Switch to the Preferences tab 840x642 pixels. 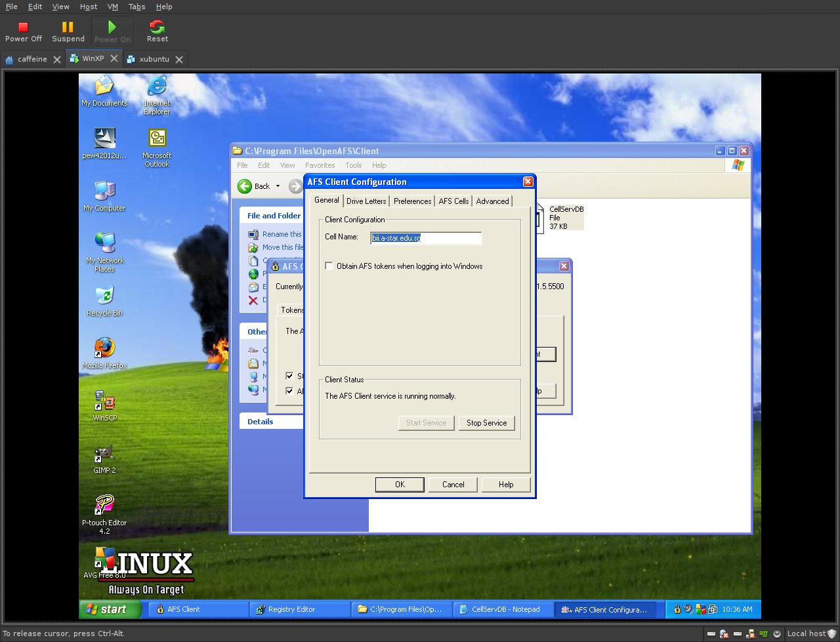click(412, 201)
